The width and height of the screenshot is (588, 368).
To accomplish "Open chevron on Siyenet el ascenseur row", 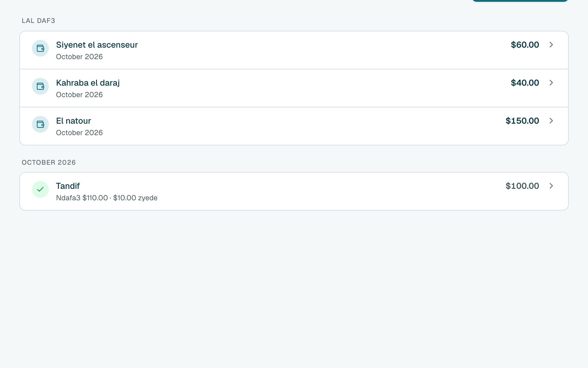I will 551,45.
